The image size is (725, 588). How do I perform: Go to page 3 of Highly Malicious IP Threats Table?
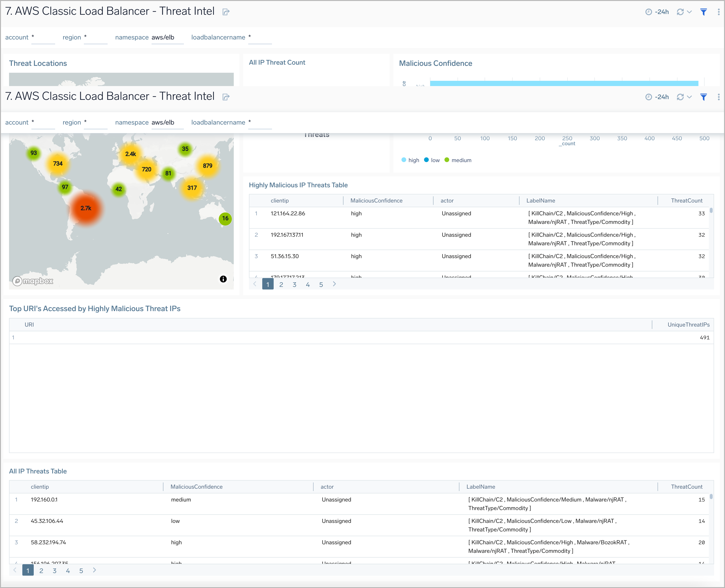(x=295, y=284)
